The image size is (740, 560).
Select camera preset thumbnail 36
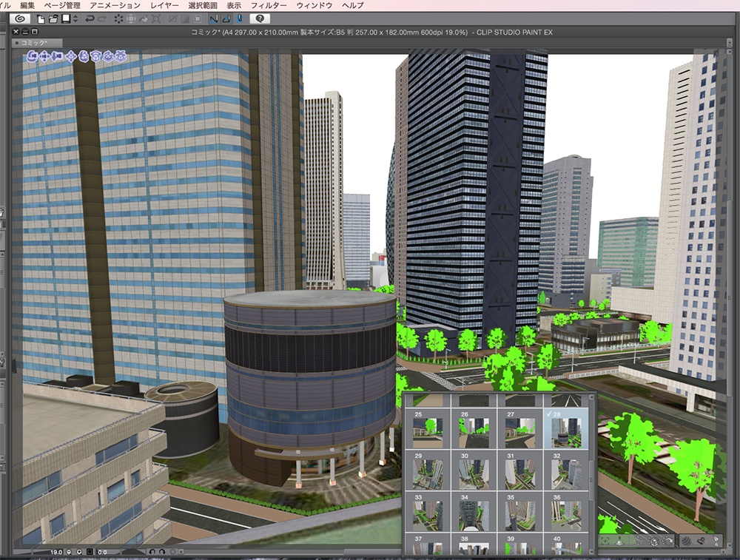[x=566, y=512]
